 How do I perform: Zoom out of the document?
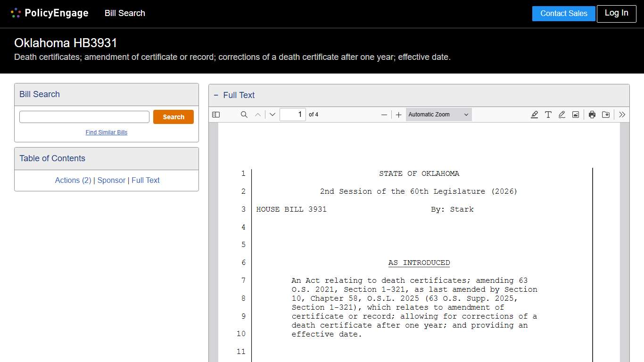tap(384, 114)
